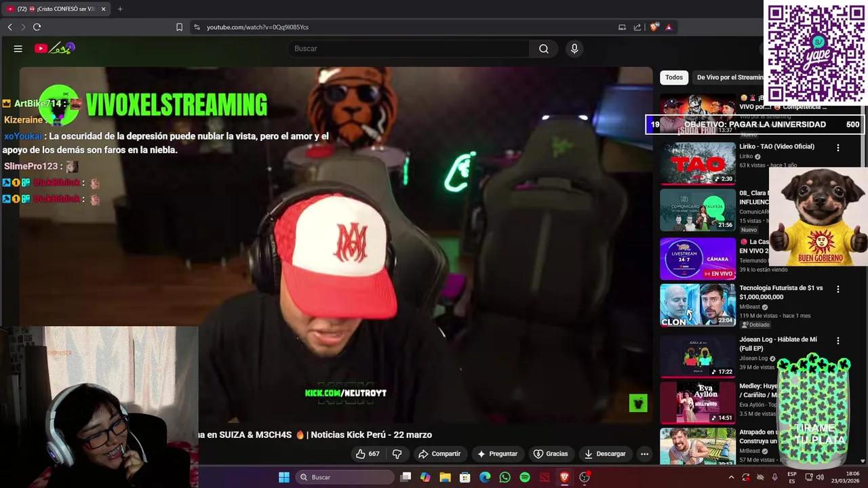This screenshot has width=868, height=488.
Task: View site information icon in address bar
Action: 197,27
